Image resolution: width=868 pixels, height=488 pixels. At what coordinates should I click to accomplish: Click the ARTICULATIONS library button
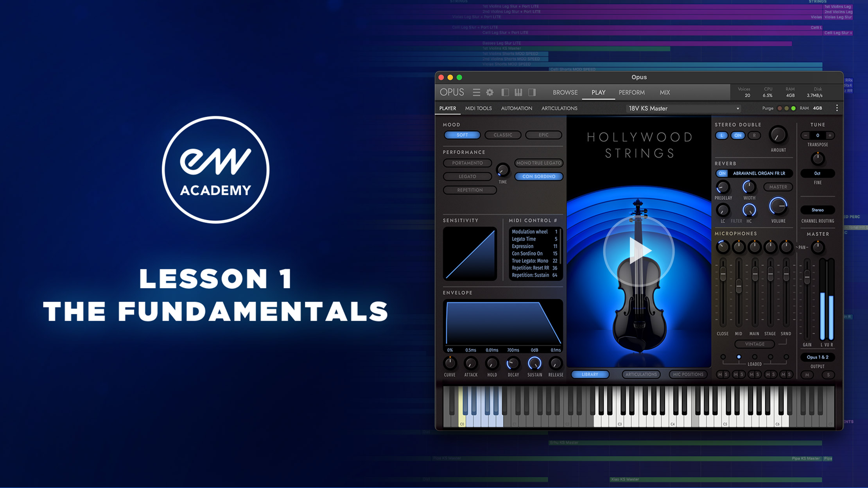pyautogui.click(x=641, y=374)
